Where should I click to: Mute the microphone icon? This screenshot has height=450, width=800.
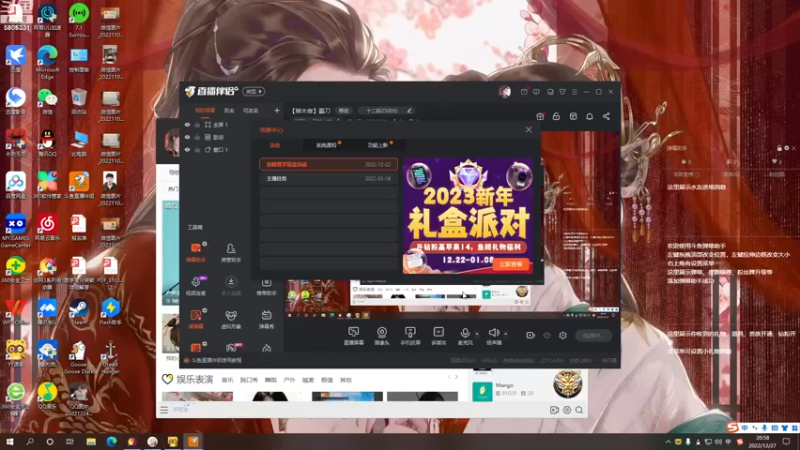point(465,333)
